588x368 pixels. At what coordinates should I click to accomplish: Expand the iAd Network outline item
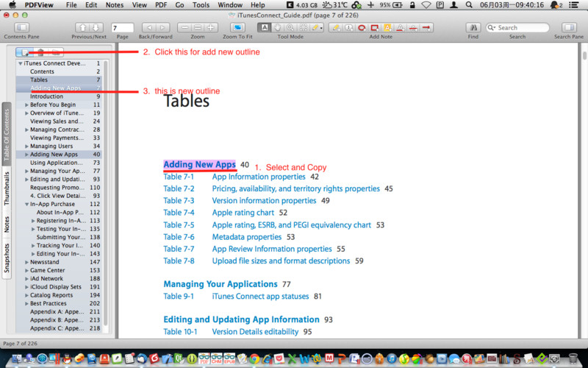[x=26, y=279]
